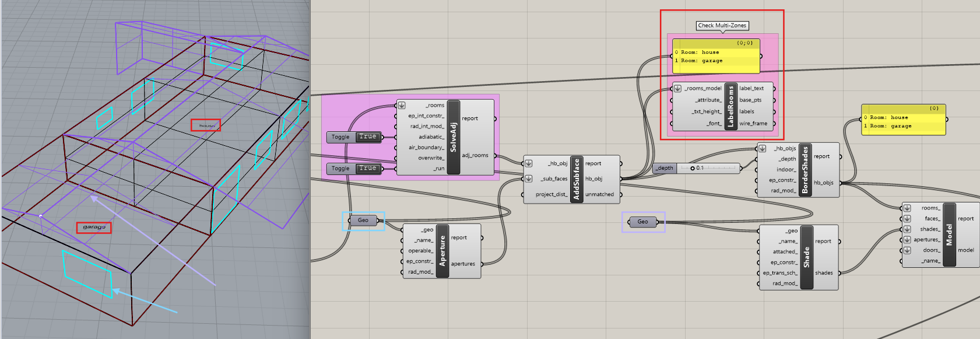Click the flatten arrow icon on SolveAdj _rooms input
The image size is (980, 339).
coord(402,106)
